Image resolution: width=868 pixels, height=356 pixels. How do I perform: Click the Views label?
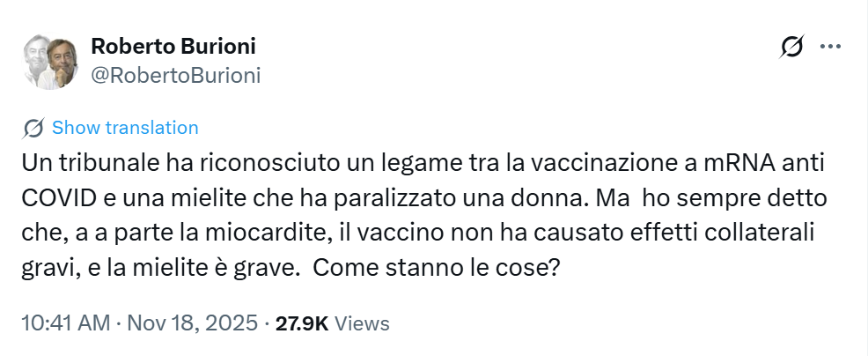pyautogui.click(x=363, y=323)
